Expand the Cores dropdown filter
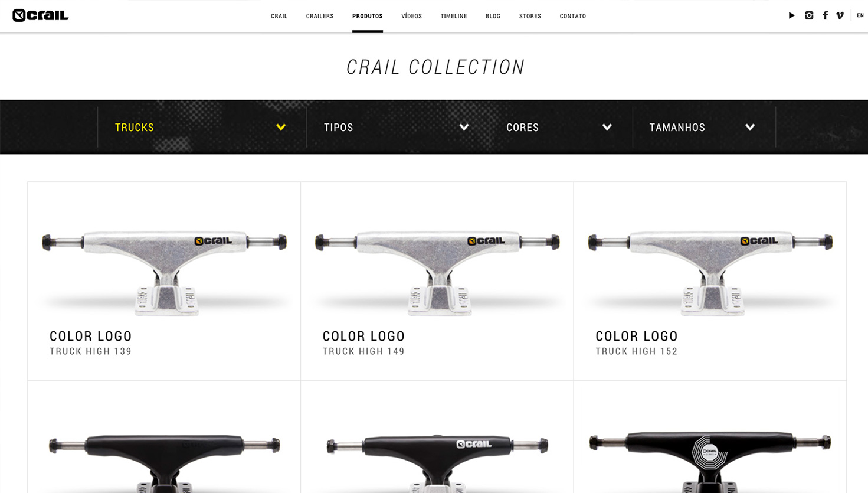 pos(561,127)
